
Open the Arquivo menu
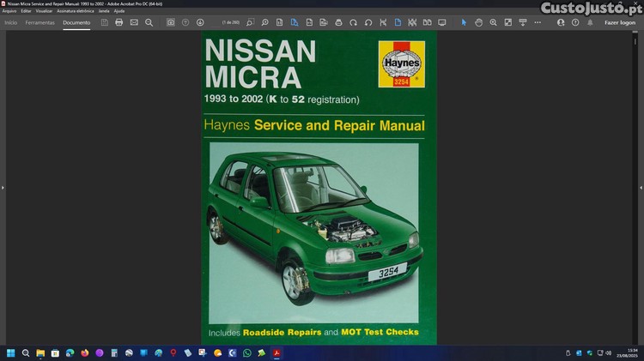9,11
